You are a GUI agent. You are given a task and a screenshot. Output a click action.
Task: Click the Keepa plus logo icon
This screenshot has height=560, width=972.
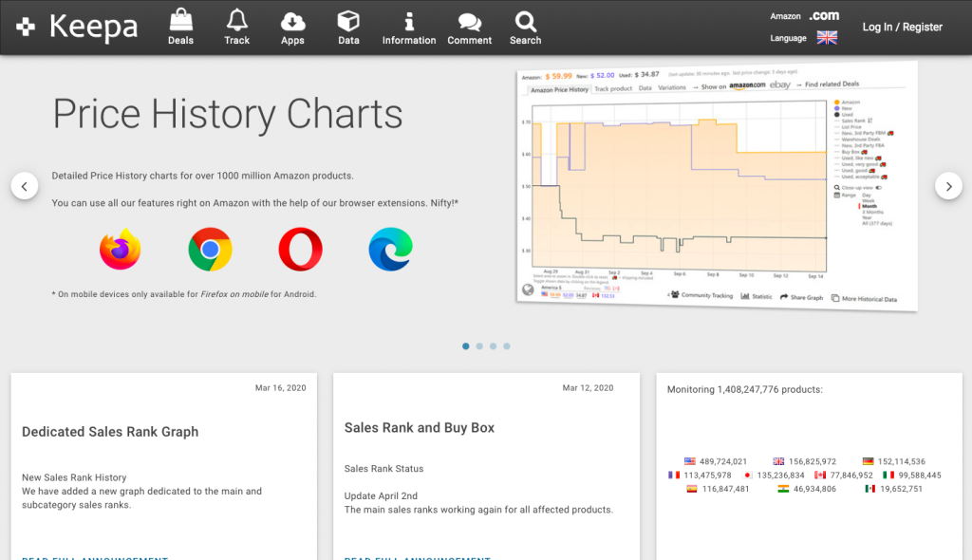click(26, 27)
